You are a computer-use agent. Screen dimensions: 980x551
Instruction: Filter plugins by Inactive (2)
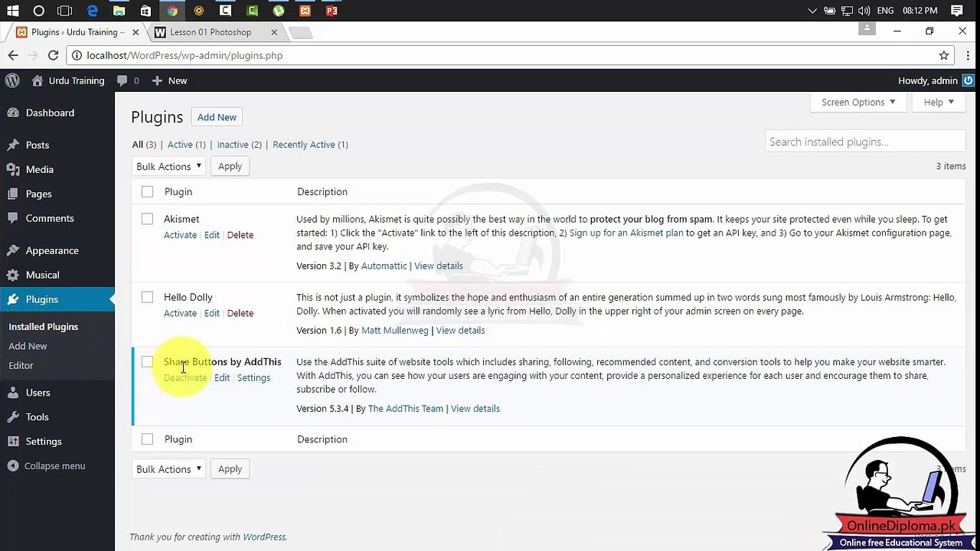tap(239, 145)
